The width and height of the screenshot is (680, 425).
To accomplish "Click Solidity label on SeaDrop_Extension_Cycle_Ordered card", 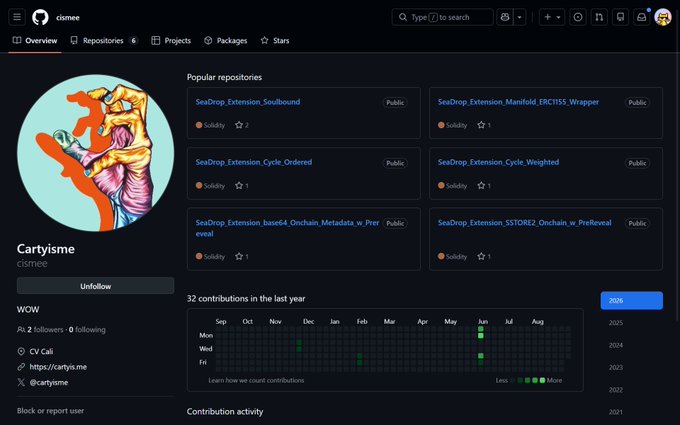I will click(210, 186).
